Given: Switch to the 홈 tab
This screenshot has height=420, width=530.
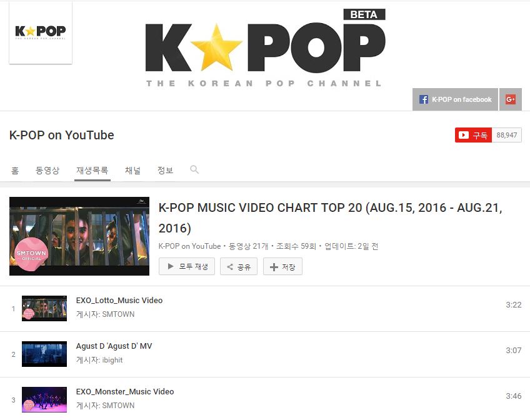Looking at the screenshot, I should click(15, 170).
